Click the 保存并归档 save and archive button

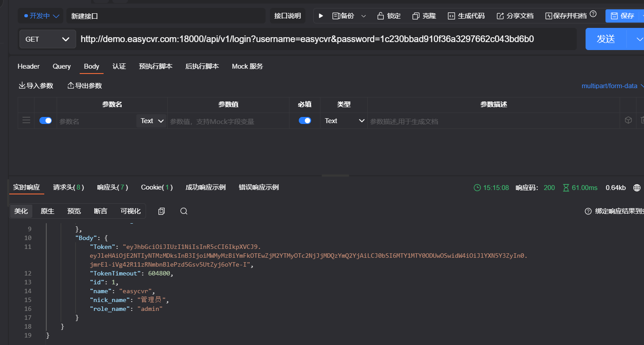(566, 16)
